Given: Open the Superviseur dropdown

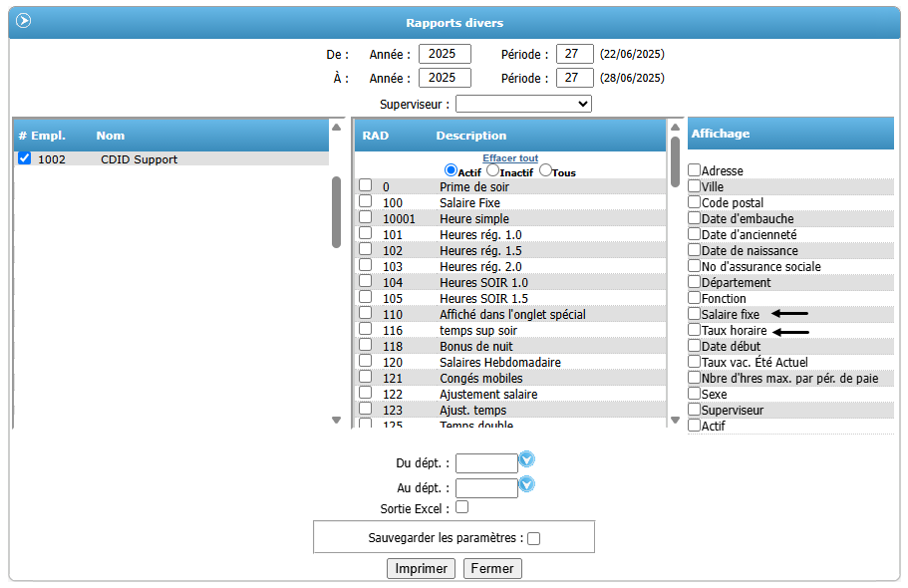Looking at the screenshot, I should 523,104.
